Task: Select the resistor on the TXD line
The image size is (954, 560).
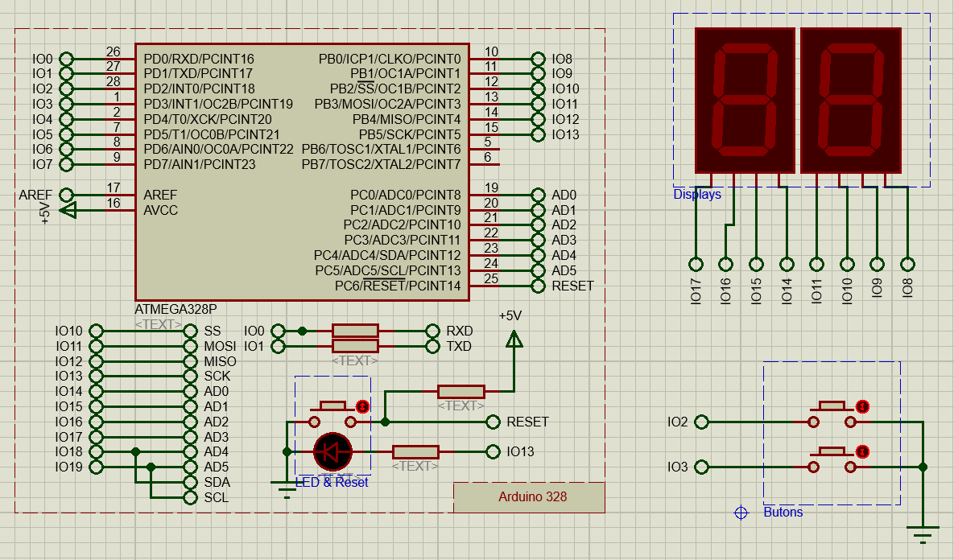Action: pos(355,346)
